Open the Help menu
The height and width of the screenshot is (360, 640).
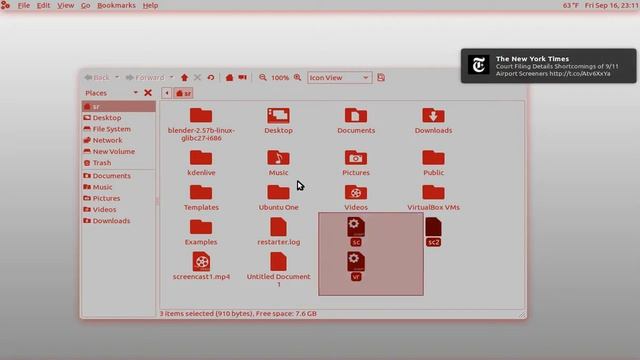[150, 5]
